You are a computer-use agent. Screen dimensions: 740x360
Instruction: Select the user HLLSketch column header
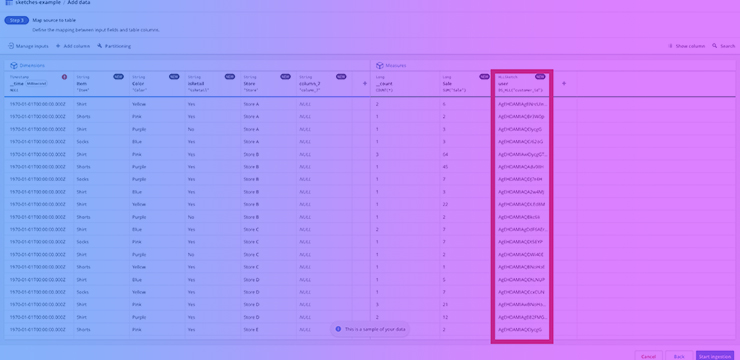coord(522,84)
